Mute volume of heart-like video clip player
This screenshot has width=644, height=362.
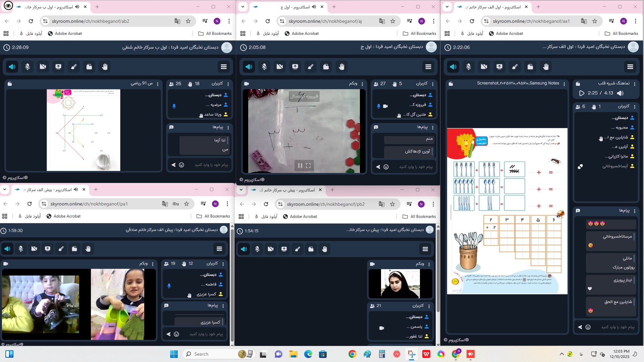point(620,93)
